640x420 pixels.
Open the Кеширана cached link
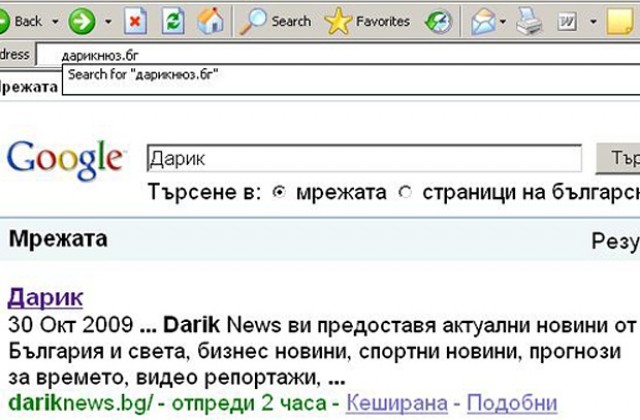coord(397,403)
